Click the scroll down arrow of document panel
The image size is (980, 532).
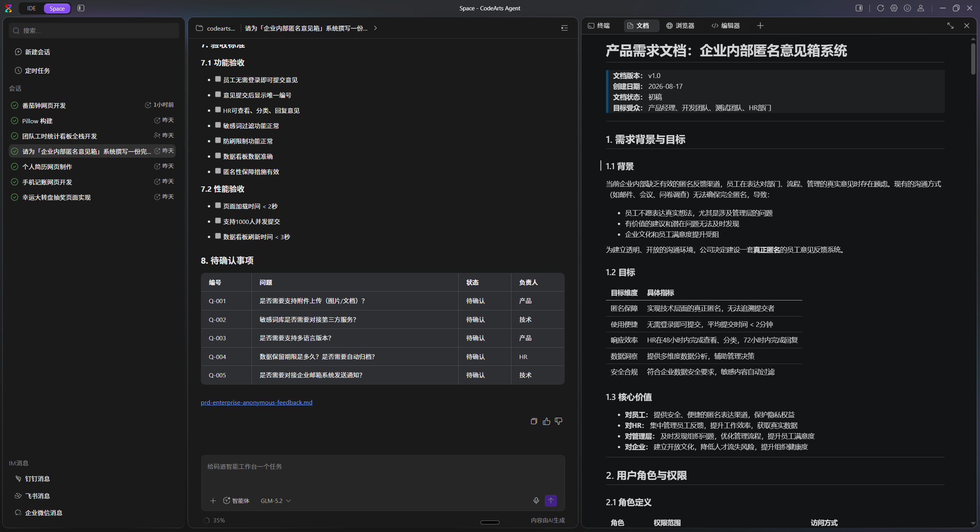pos(973,524)
